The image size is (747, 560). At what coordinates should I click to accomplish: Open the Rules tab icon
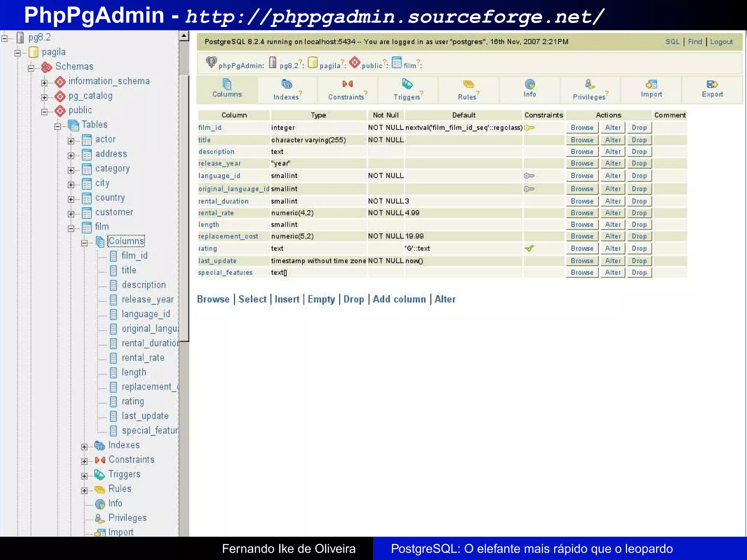468,85
